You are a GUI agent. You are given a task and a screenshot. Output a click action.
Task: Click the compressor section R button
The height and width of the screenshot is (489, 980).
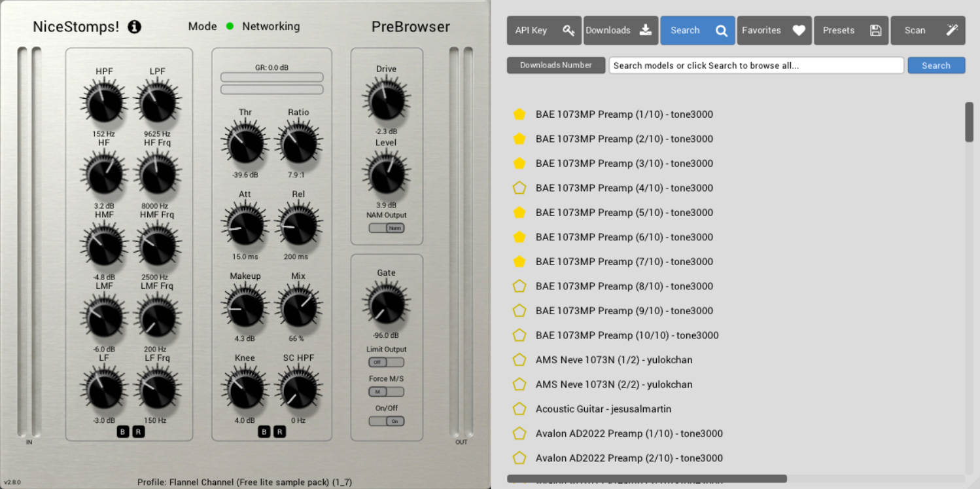[279, 431]
